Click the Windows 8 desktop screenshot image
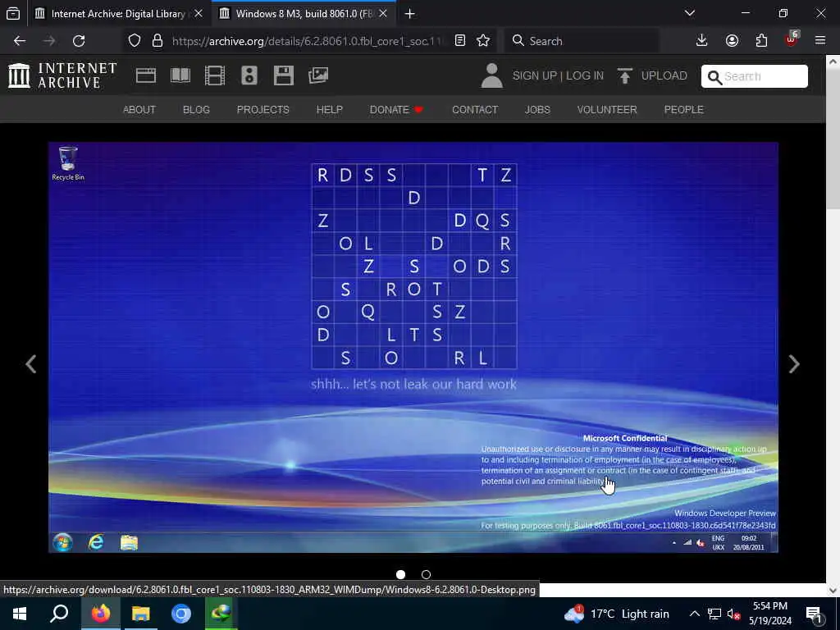840x630 pixels. point(413,347)
